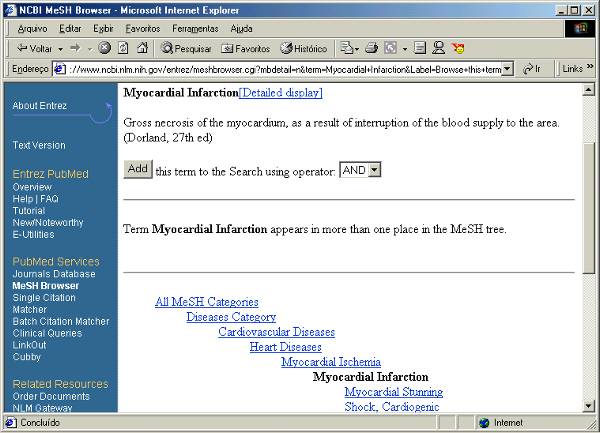600x433 pixels.
Task: Open Shock, Cardiogenic link
Action: (x=392, y=407)
